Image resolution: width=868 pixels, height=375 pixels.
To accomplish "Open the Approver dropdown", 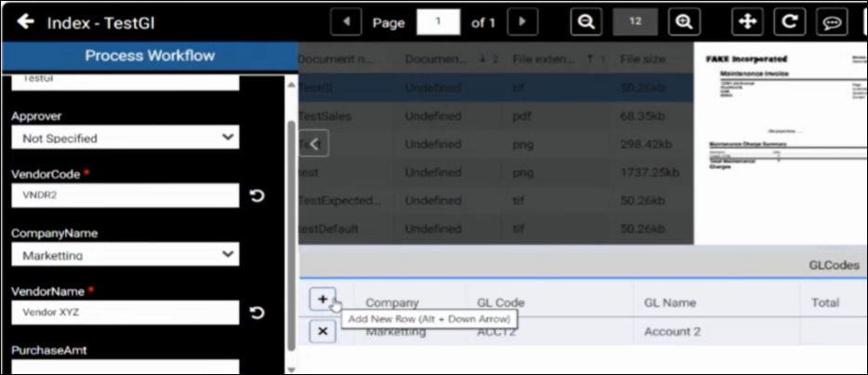I will click(125, 138).
